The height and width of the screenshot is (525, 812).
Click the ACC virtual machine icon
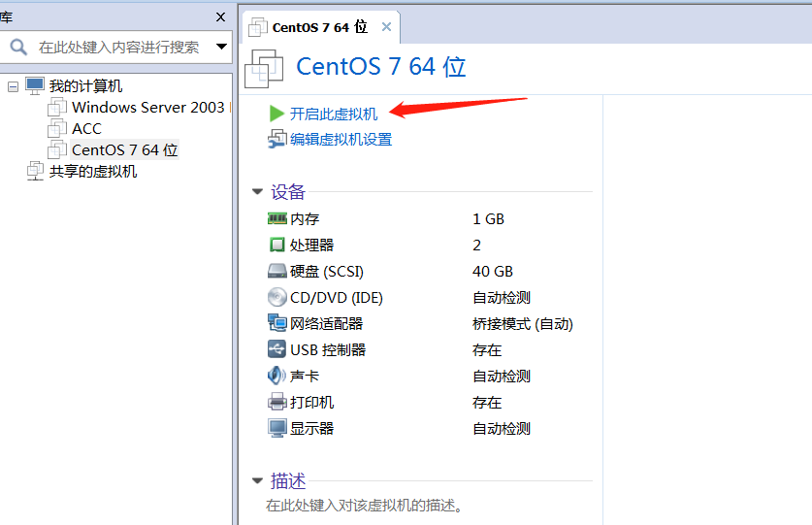pos(57,128)
